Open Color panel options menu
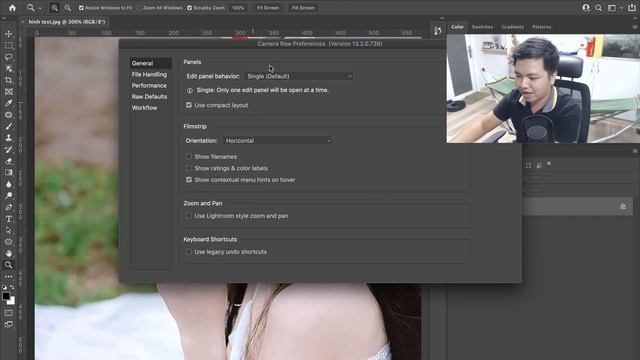This screenshot has width=640, height=360. (x=635, y=27)
